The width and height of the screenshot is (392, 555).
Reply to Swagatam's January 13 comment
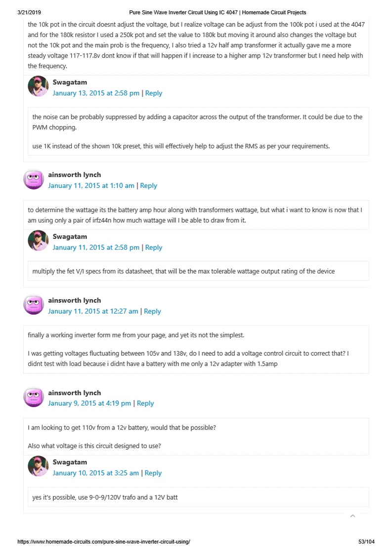154,93
